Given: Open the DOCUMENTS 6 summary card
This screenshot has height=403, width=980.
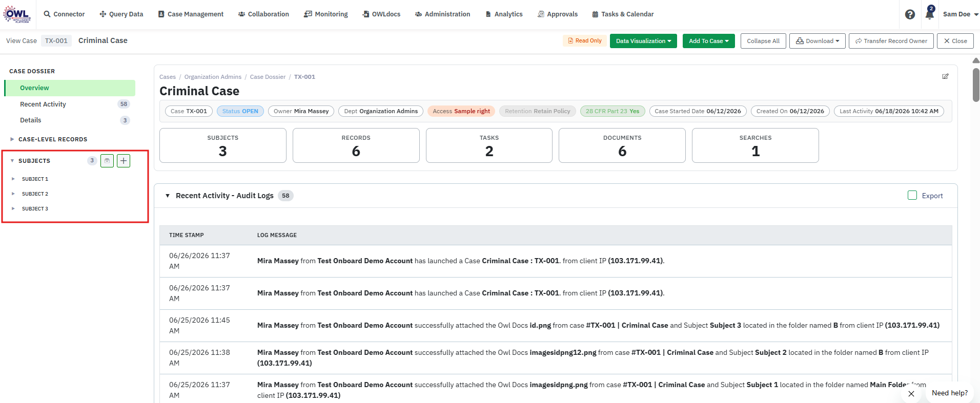Looking at the screenshot, I should [x=622, y=145].
